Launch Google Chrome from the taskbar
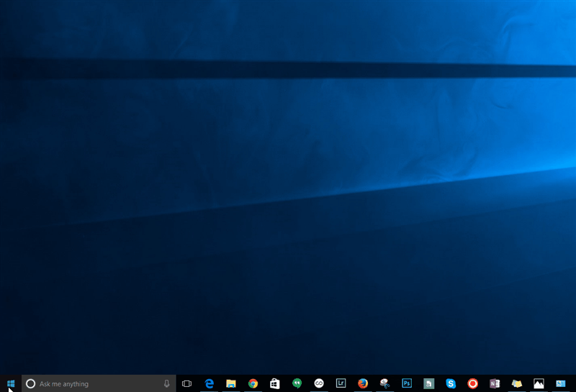The width and height of the screenshot is (576, 392). [x=253, y=383]
